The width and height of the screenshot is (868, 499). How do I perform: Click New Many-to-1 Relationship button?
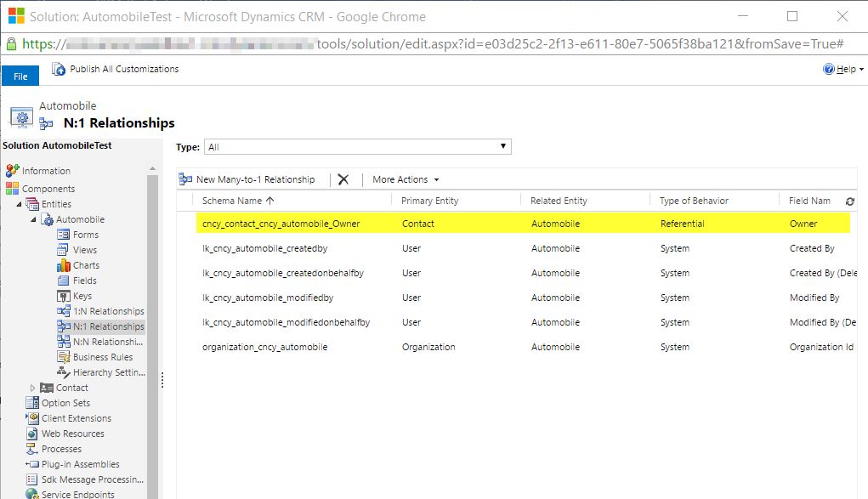click(247, 179)
